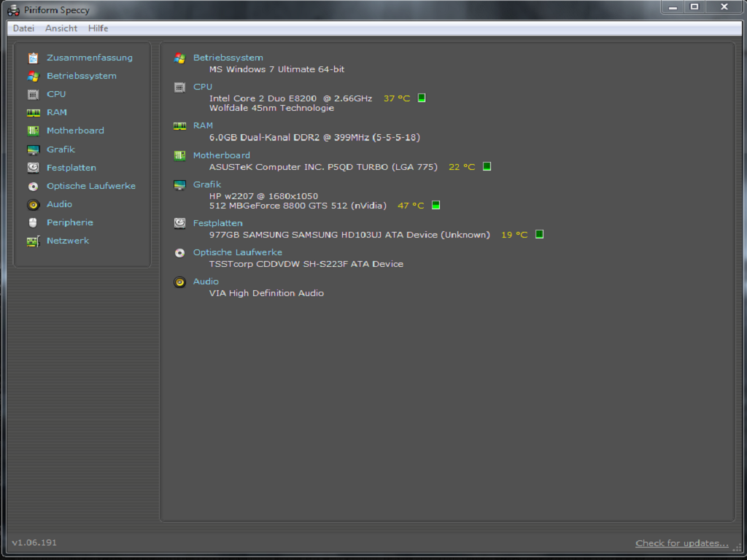Click the Netzwerk card icon in sidebar
Screen dimensions: 747x560
click(x=33, y=241)
